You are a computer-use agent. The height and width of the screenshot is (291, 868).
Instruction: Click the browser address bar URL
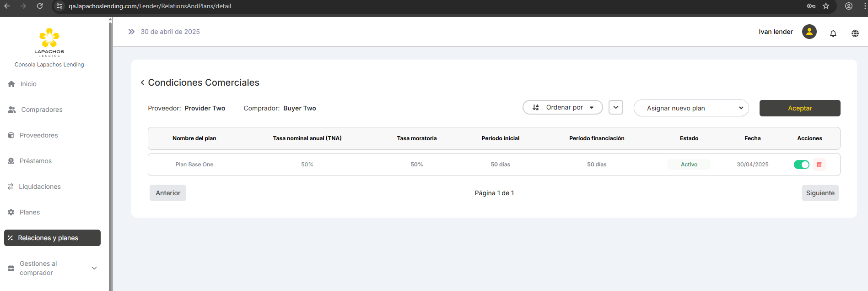point(150,6)
